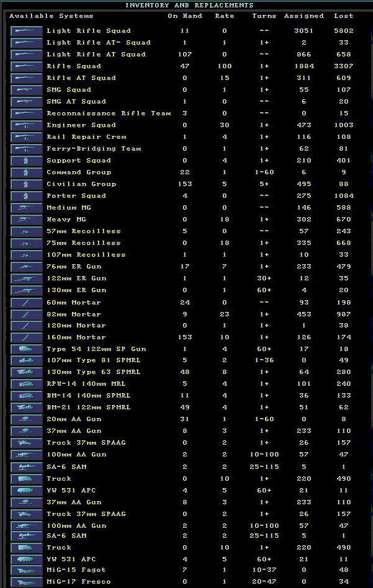Click the Type 54 122mm SP Gun icon
The width and height of the screenshot is (373, 588).
click(26, 349)
